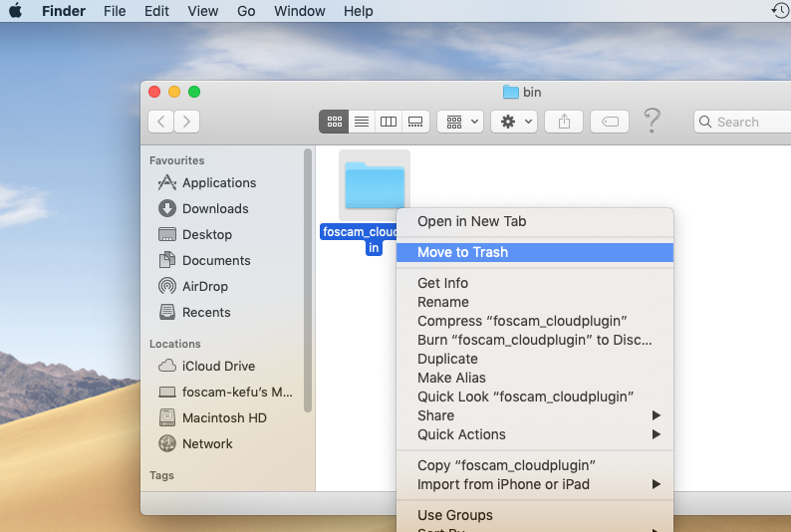Go forward in Finder window
791x532 pixels.
click(x=186, y=122)
